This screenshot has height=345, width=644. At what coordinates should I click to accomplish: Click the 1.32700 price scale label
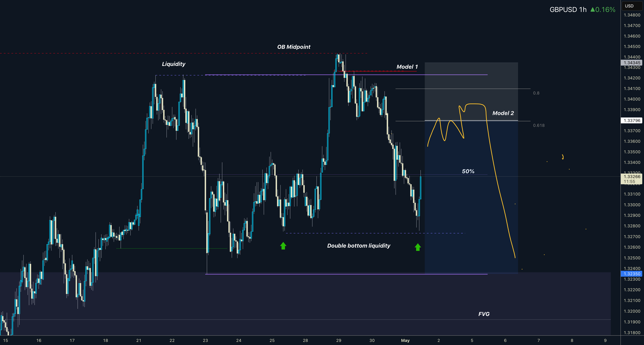[x=632, y=237]
